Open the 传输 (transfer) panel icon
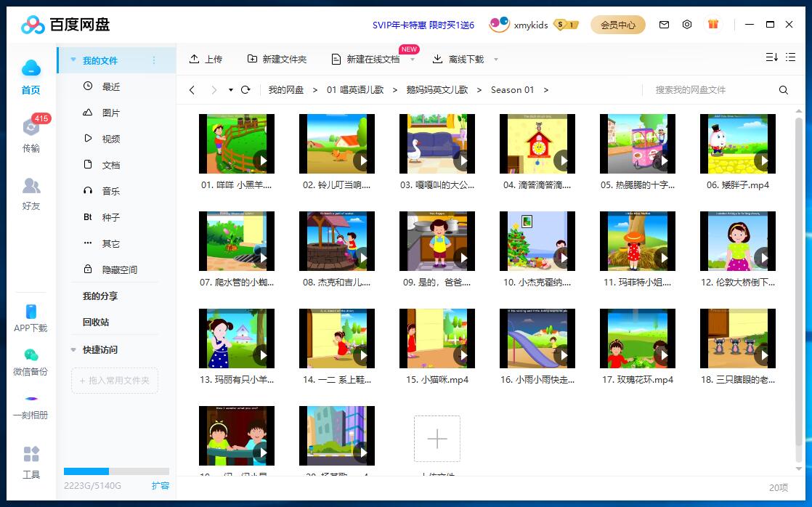The image size is (812, 507). [31, 127]
